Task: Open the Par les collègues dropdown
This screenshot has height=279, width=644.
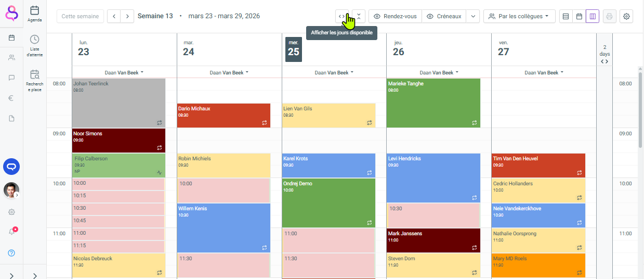Action: (519, 16)
